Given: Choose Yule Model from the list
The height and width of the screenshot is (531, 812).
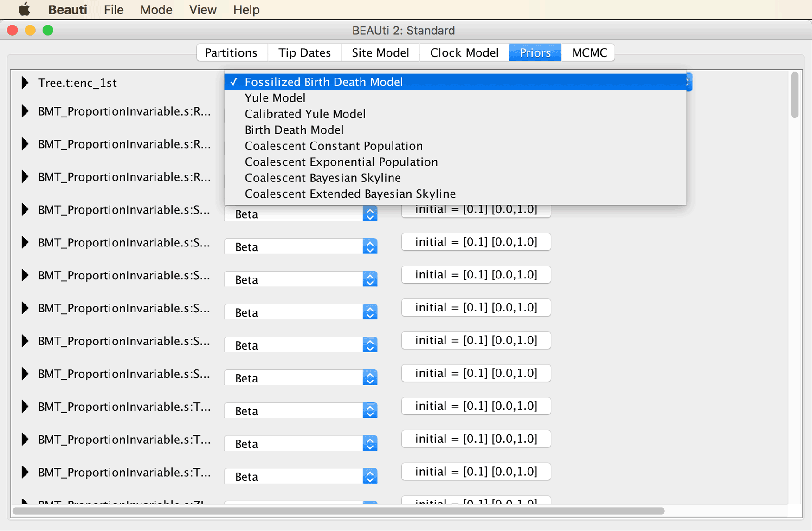Looking at the screenshot, I should (455, 98).
